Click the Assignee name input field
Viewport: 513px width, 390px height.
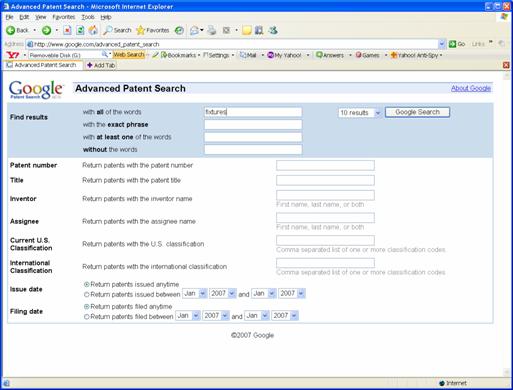pos(325,218)
